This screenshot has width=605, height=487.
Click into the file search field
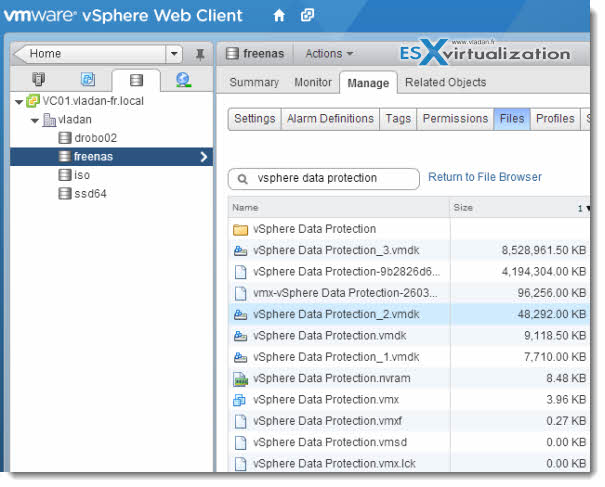(324, 179)
